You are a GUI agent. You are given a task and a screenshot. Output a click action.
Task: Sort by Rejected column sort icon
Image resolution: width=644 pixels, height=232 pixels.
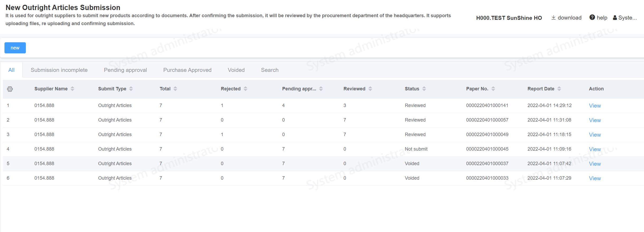pos(245,89)
